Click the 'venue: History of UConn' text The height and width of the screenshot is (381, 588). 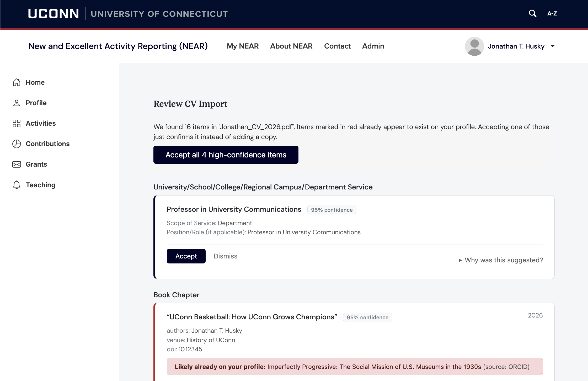[x=201, y=340]
